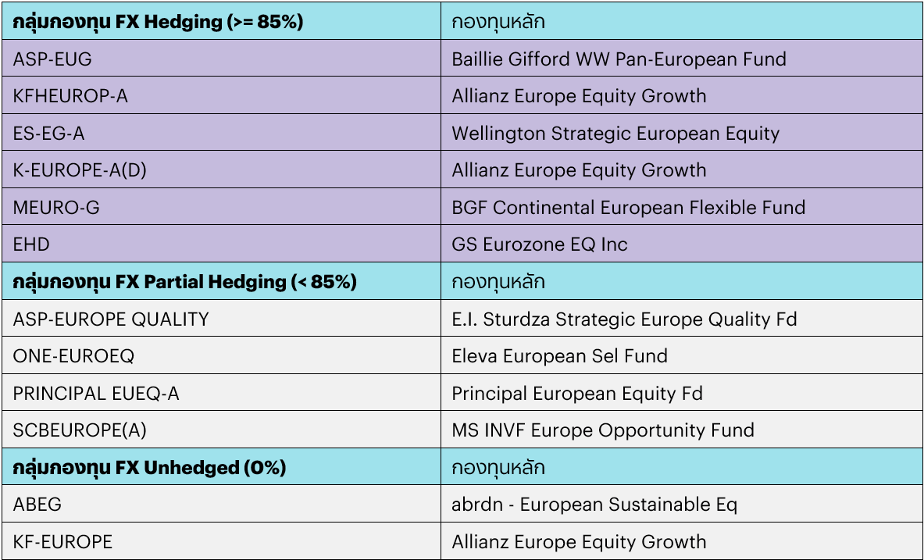
Task: Select Wellington Strategic European Equity master fund
Action: tap(615, 134)
